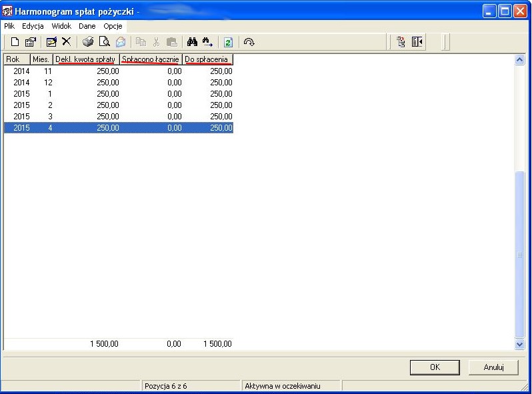Sort by Dekl. kwota spłaty column header
The image size is (532, 394).
(x=86, y=59)
